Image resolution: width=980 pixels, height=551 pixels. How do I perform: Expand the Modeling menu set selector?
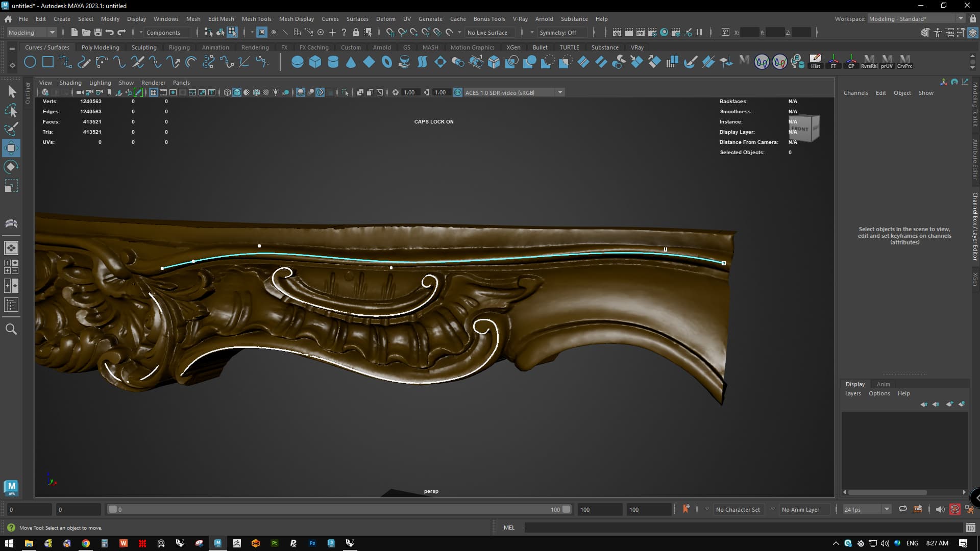pos(52,32)
